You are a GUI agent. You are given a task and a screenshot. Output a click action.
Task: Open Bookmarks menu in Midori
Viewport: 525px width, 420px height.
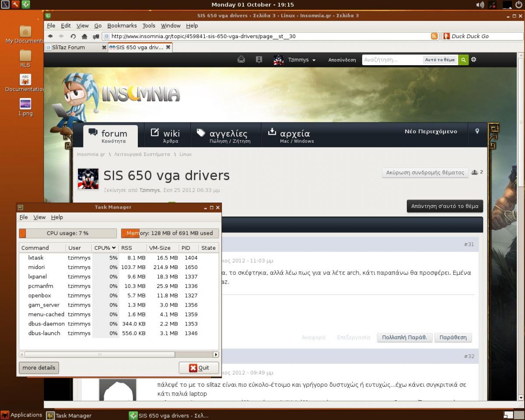(122, 26)
